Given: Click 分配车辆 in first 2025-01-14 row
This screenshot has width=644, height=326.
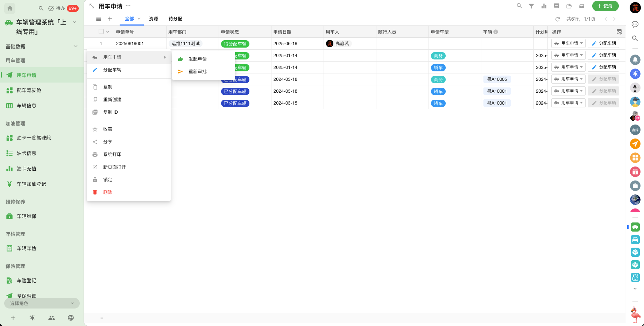Looking at the screenshot, I should (603, 55).
